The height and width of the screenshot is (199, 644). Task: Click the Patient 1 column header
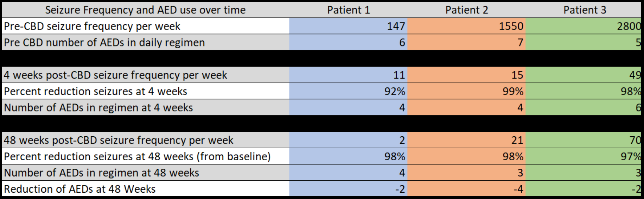(348, 10)
